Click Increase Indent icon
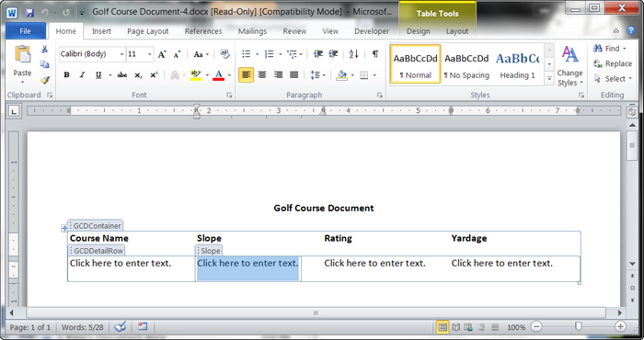The image size is (644, 340). pyautogui.click(x=333, y=54)
